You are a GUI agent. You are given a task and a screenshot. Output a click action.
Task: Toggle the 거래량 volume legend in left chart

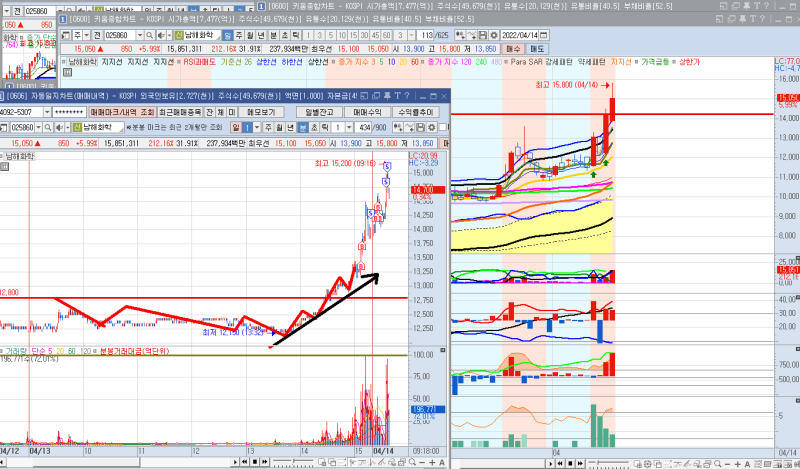click(14, 351)
